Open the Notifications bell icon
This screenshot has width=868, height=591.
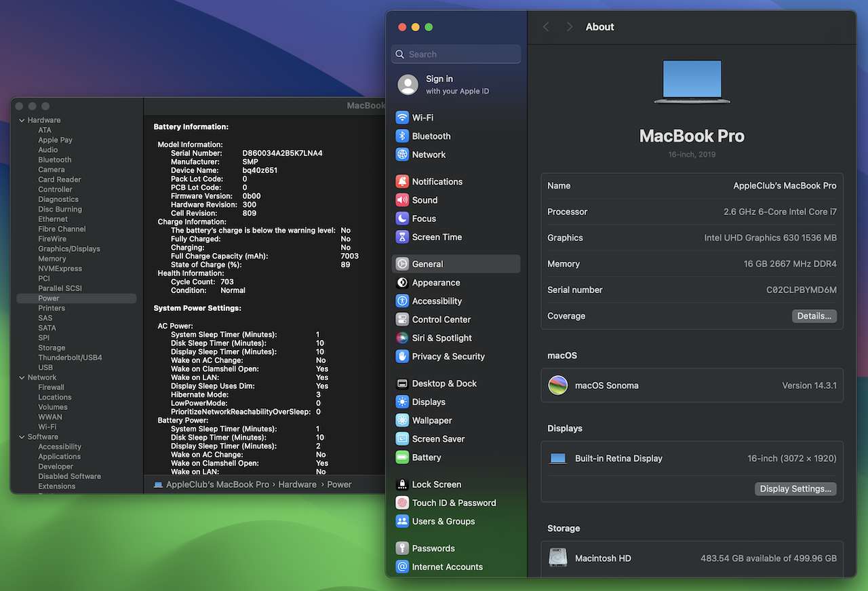tap(402, 181)
